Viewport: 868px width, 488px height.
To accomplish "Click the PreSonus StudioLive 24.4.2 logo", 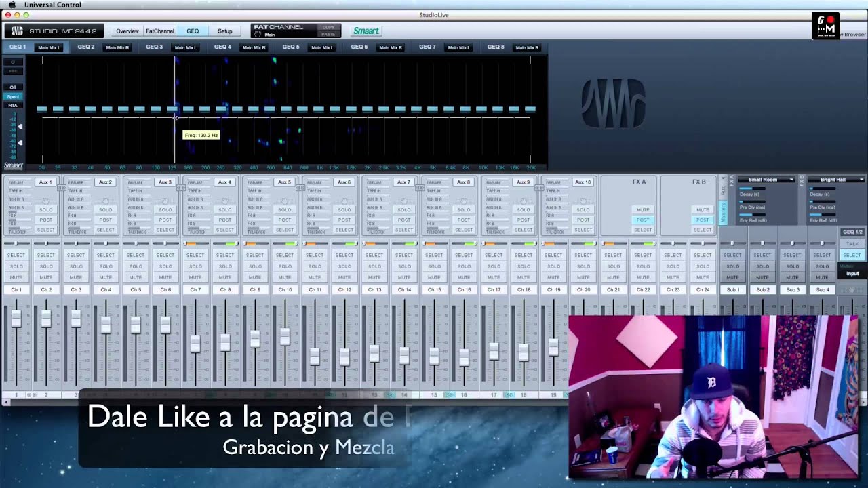I will pyautogui.click(x=54, y=30).
